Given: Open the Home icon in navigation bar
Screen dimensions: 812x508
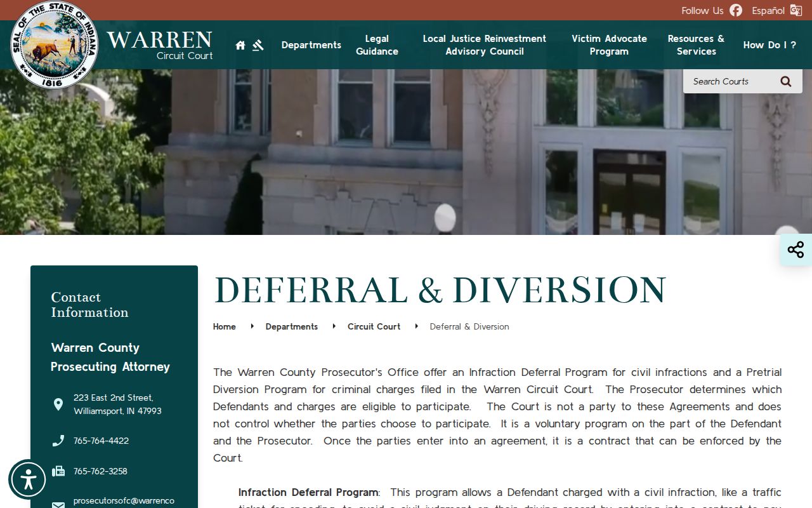Looking at the screenshot, I should [240, 45].
